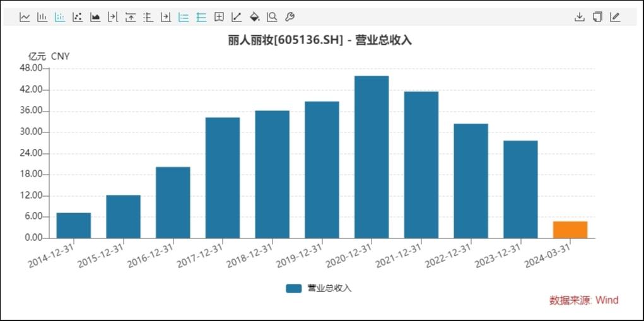Toggle the highlighted list-lines icon
This screenshot has width=644, height=321.
click(184, 17)
